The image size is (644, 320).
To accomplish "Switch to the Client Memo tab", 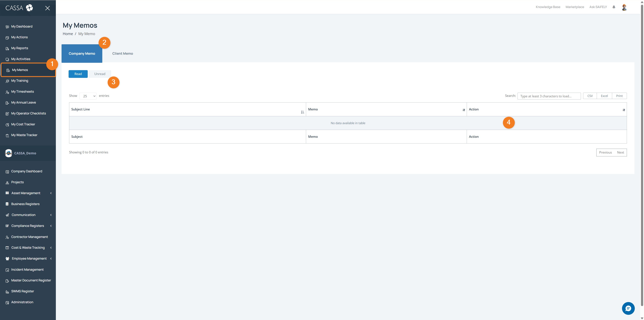I will pyautogui.click(x=122, y=53).
